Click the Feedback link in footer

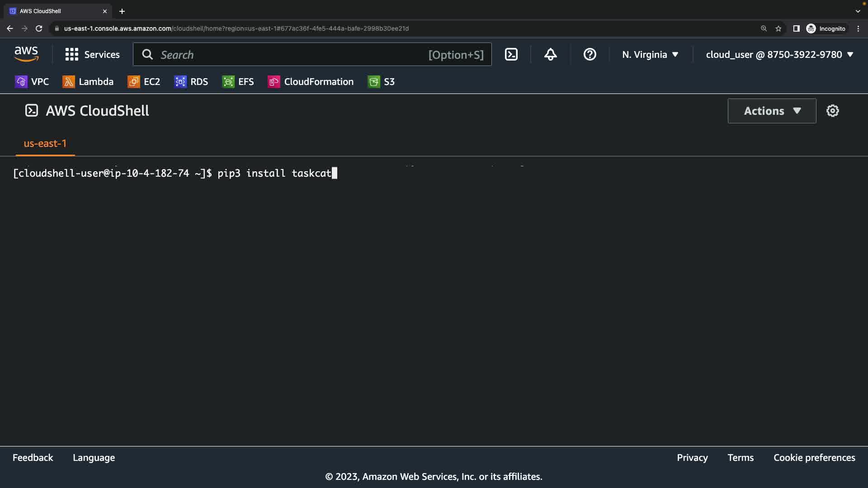coord(33,458)
